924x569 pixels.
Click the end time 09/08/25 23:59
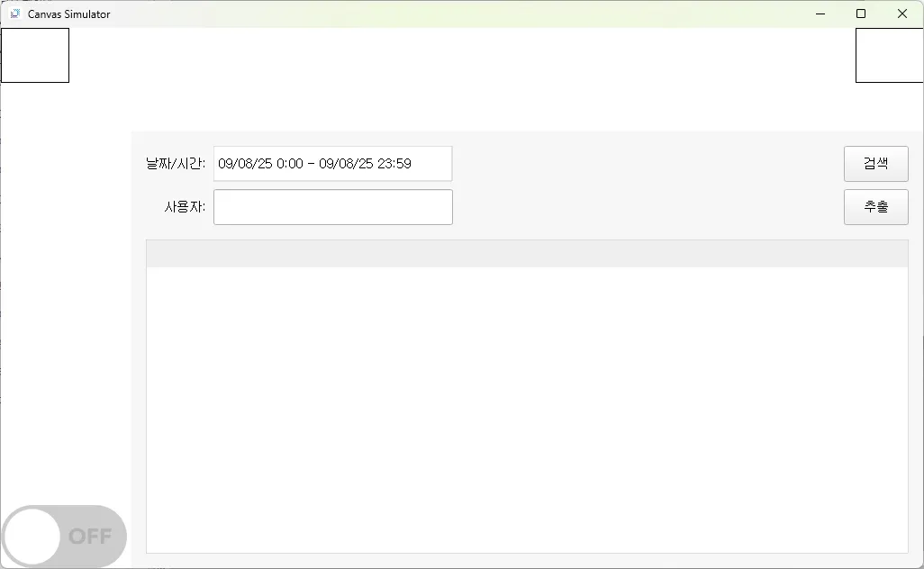[x=365, y=164]
